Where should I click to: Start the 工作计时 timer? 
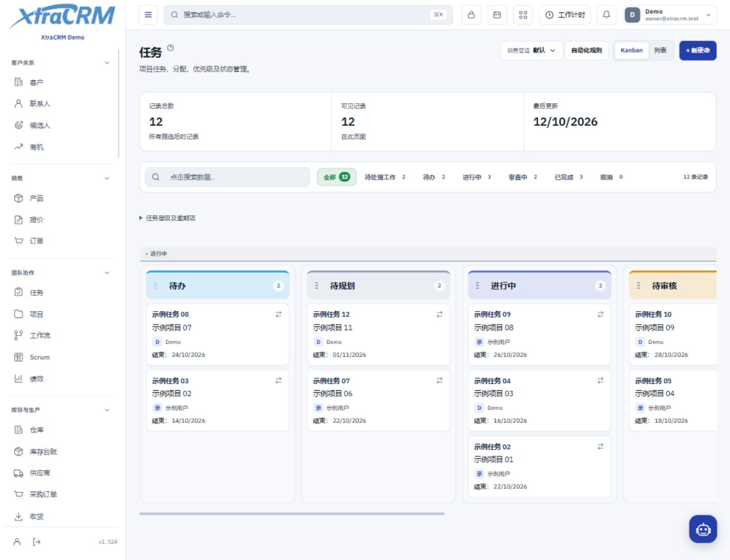pos(565,15)
